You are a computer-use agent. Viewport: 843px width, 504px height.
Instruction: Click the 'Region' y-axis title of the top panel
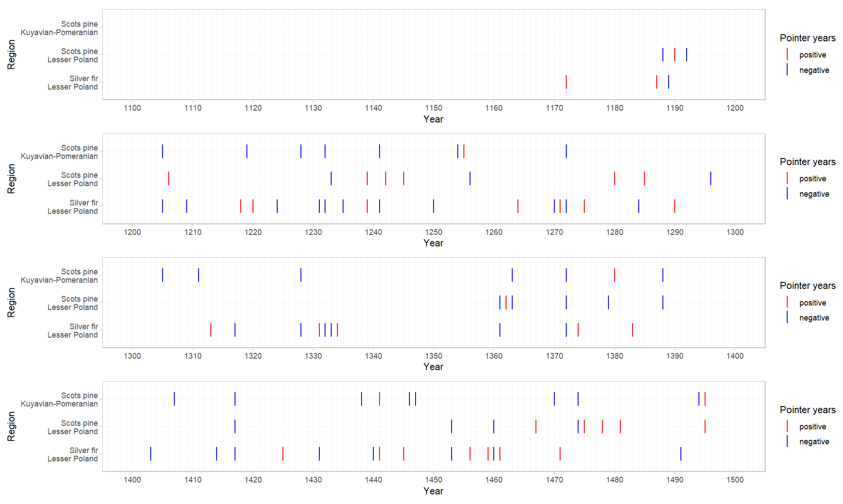click(x=11, y=55)
